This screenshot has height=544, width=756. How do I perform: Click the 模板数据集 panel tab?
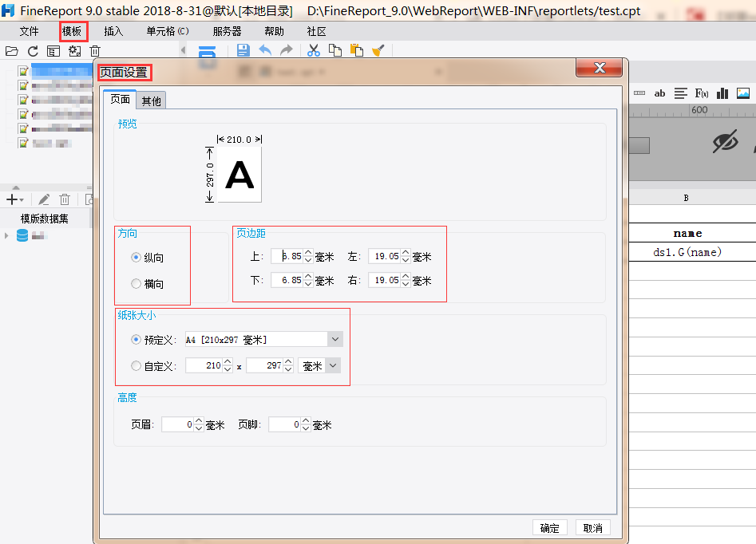45,219
